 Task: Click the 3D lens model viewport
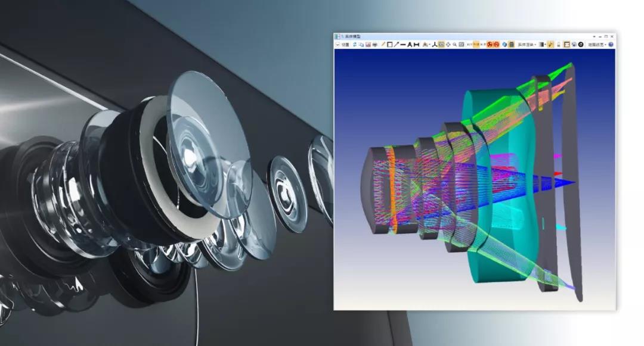coord(475,179)
